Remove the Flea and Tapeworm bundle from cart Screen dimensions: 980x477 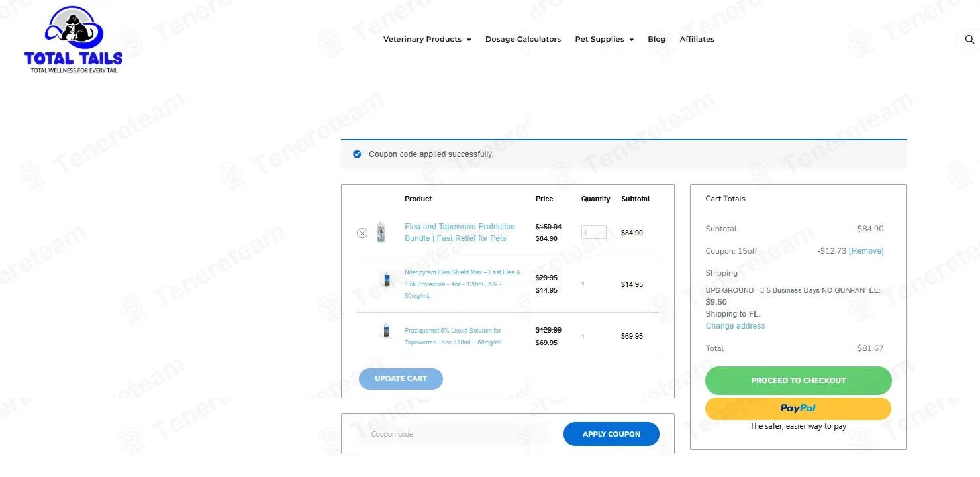[362, 233]
